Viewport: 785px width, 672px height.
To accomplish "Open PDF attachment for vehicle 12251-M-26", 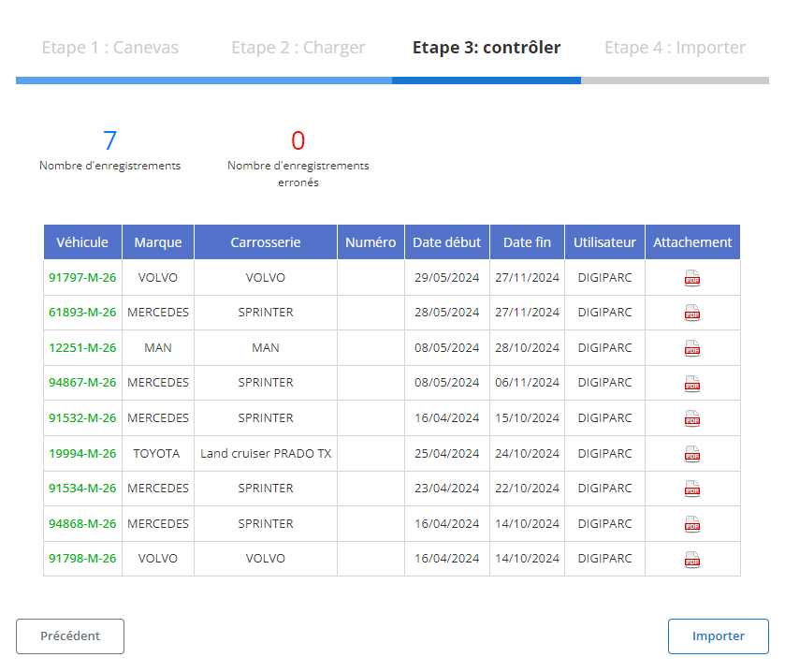I will 691,348.
